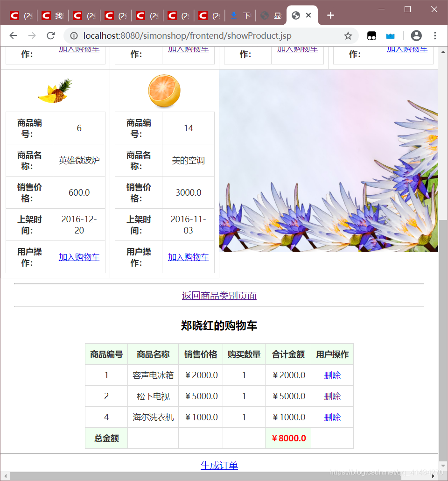The width and height of the screenshot is (448, 481).
Task: Switch to the third CSDN tab
Action: click(x=84, y=16)
